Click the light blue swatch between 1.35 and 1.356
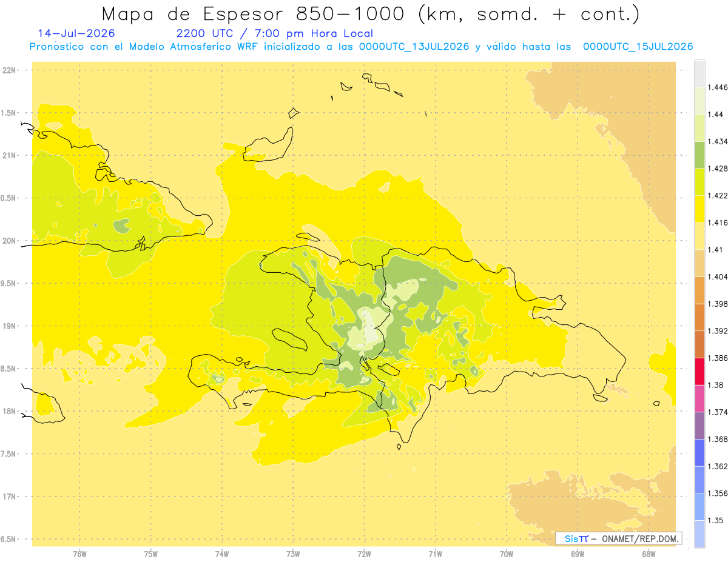728x562 pixels. tap(699, 507)
